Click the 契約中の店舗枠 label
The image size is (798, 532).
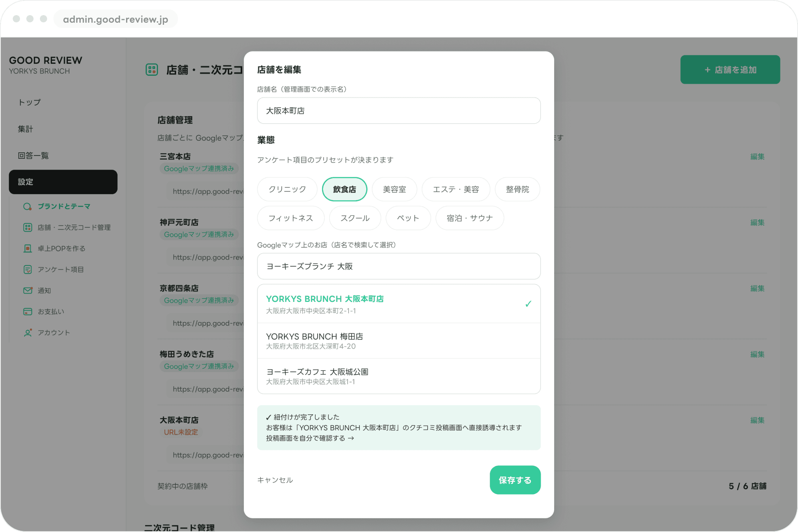click(x=182, y=486)
